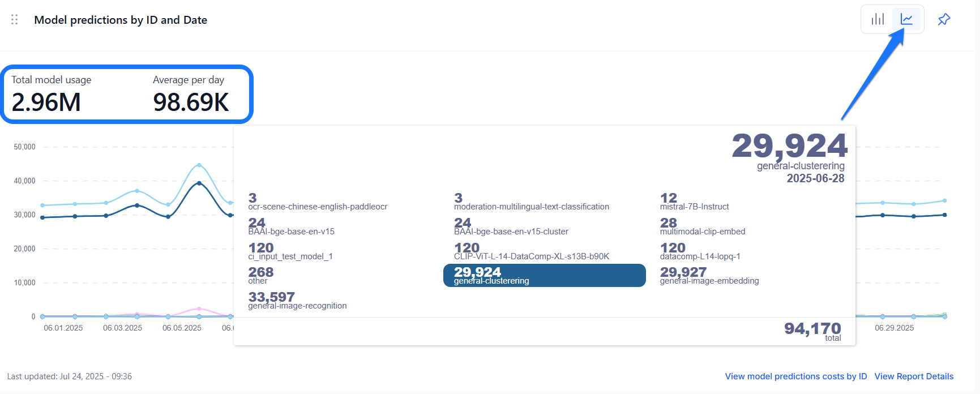980x394 pixels.
Task: Switch to bar chart view icon
Action: tap(878, 19)
